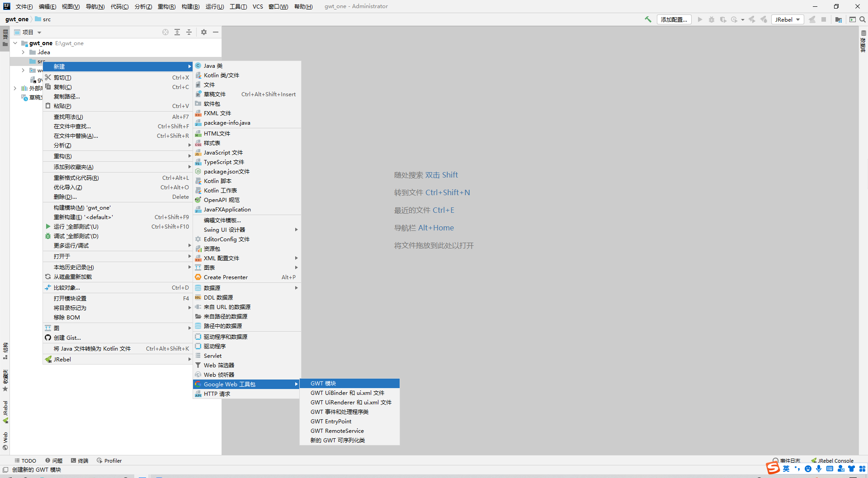Click the src breadcrumb in the navigation bar
868x478 pixels.
tap(47, 19)
